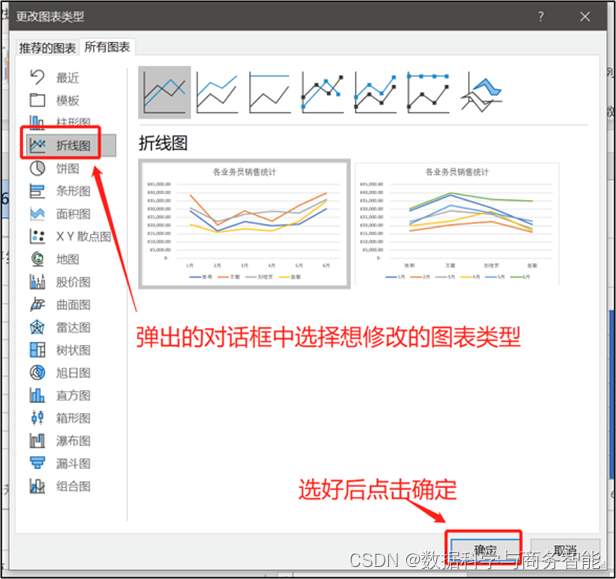
Task: Select the Line chart (折线图) category
Action: (x=71, y=146)
